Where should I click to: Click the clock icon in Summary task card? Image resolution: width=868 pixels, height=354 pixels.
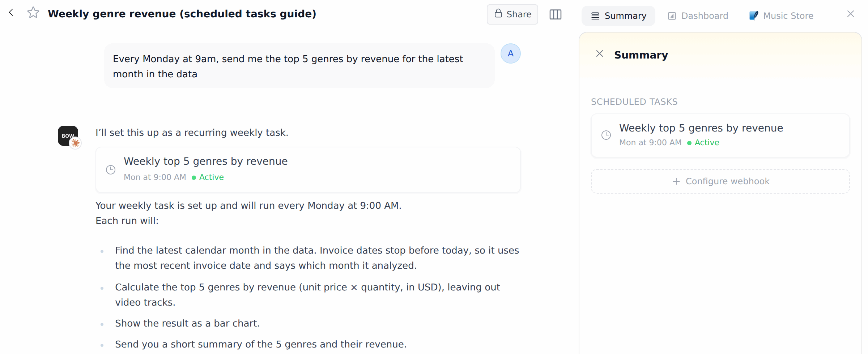[x=606, y=135]
